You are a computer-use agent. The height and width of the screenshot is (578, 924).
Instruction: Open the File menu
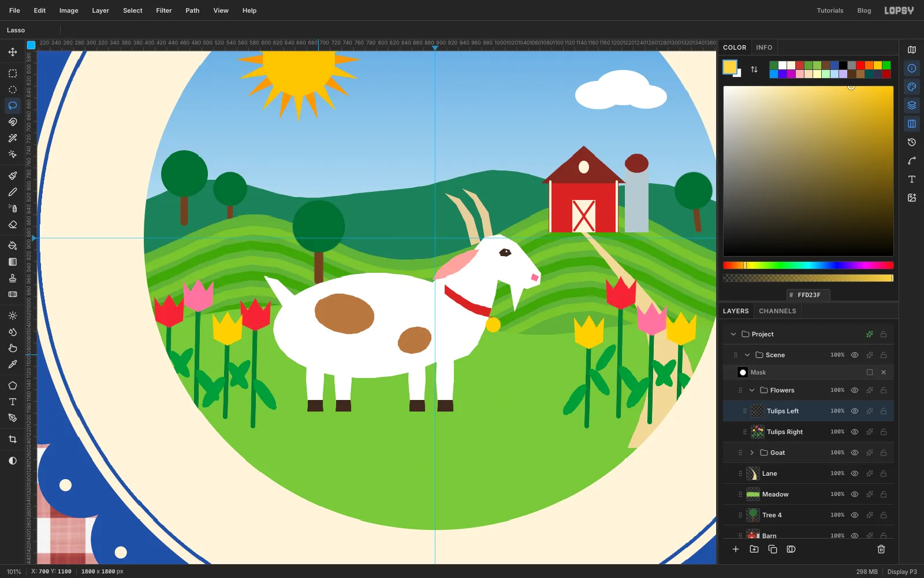click(x=14, y=10)
